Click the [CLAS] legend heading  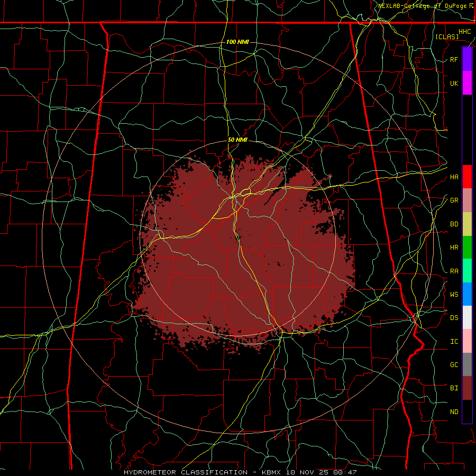point(447,36)
